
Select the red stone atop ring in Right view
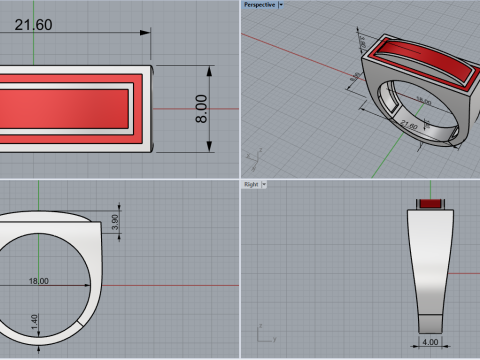[430, 203]
